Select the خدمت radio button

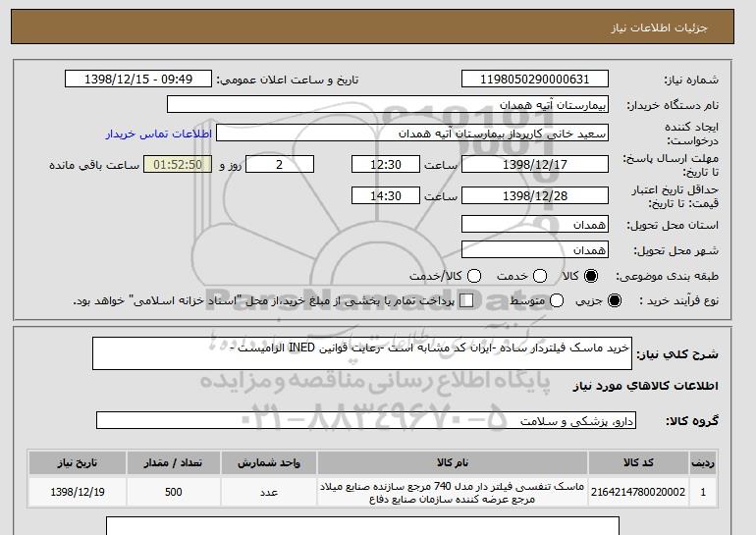[540, 276]
